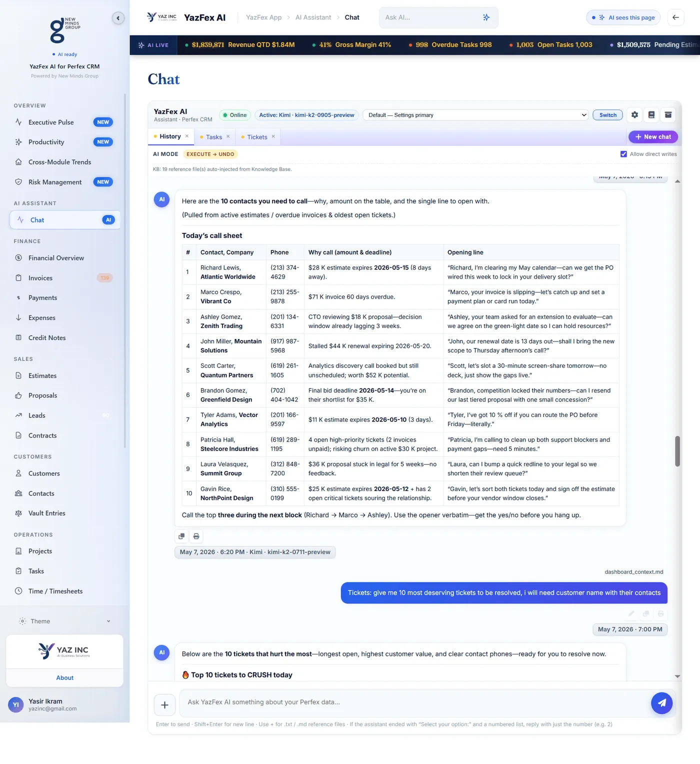Close the Tickets tab
This screenshot has width=700, height=764.
pos(273,136)
